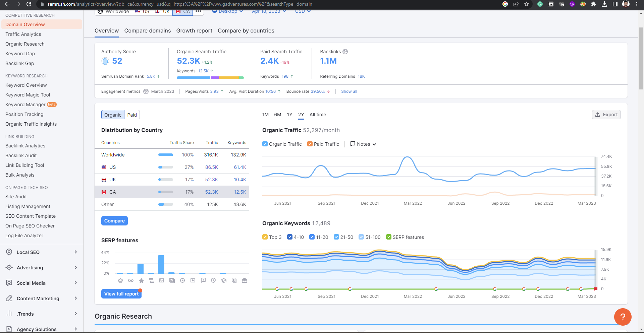Click the browser profile avatar

tap(626, 4)
